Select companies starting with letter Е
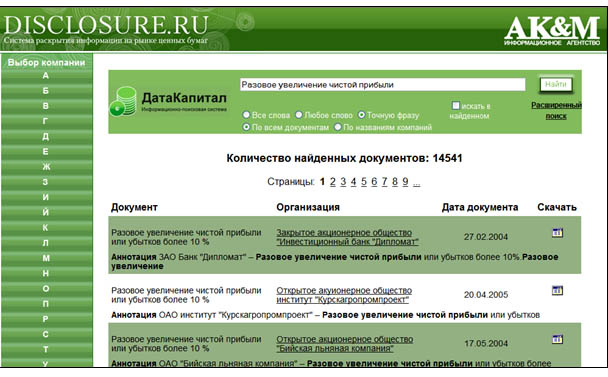The image size is (608, 377). 46,152
